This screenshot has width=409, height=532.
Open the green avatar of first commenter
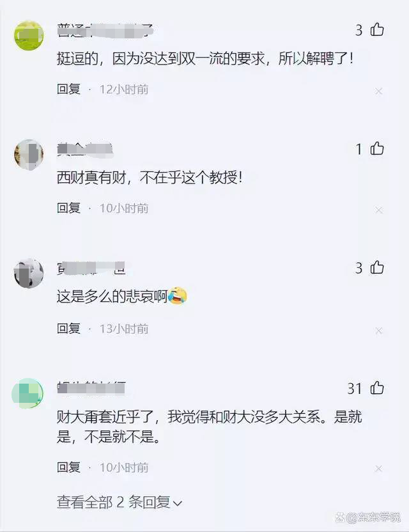pyautogui.click(x=29, y=35)
